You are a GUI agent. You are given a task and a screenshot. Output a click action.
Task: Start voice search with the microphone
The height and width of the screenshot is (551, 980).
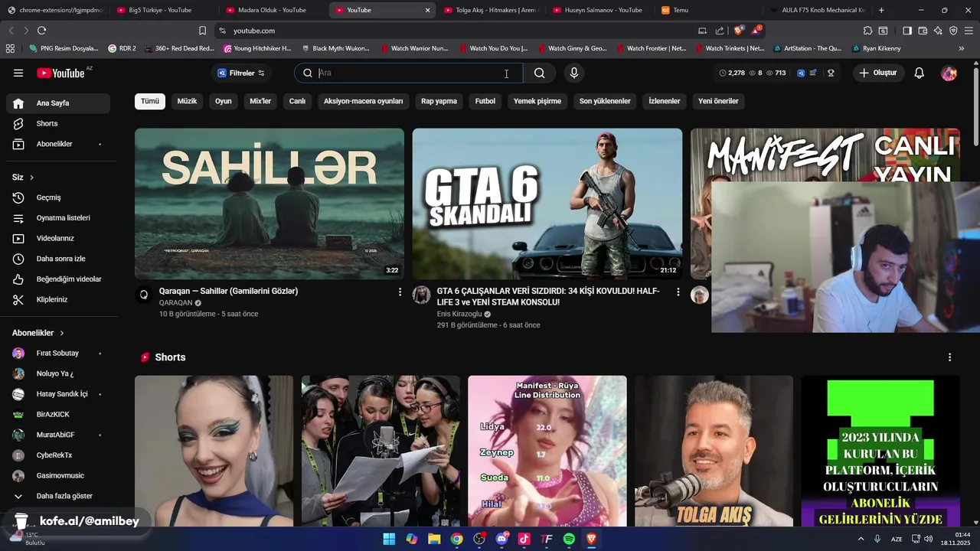pyautogui.click(x=574, y=73)
